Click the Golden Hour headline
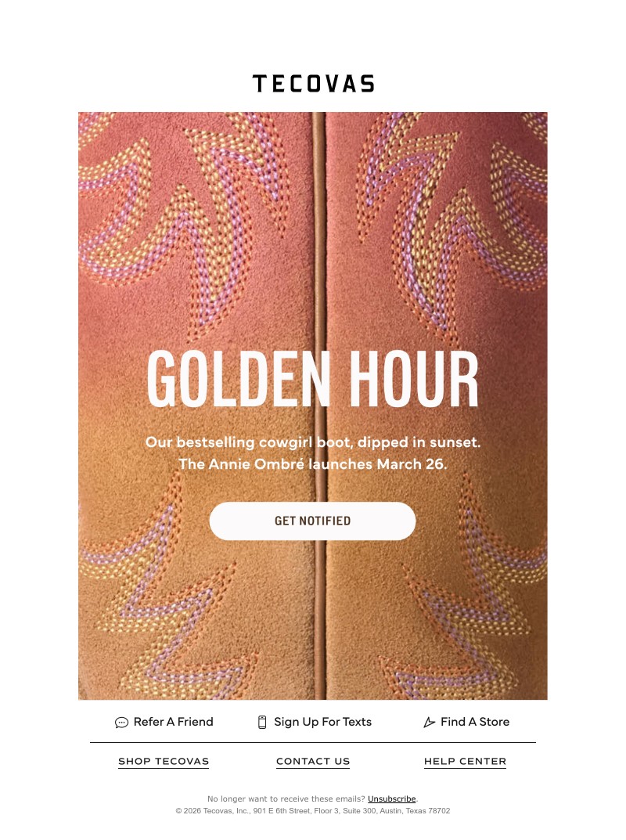The width and height of the screenshot is (626, 840). [x=312, y=379]
